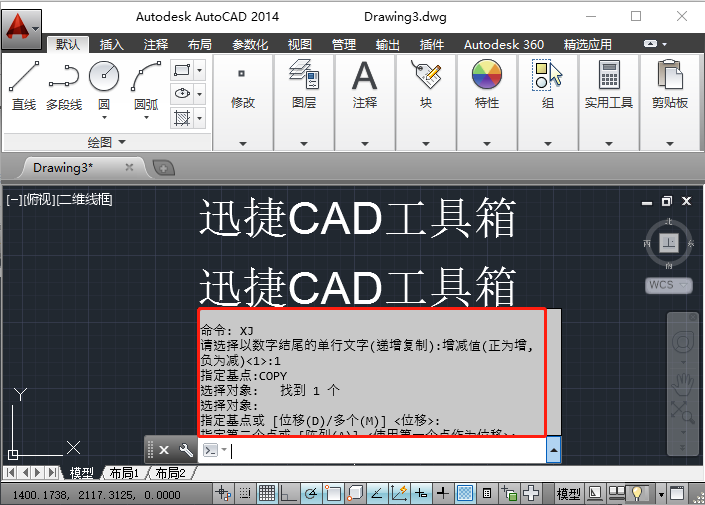Toggle ortho mode in status bar

point(288,494)
